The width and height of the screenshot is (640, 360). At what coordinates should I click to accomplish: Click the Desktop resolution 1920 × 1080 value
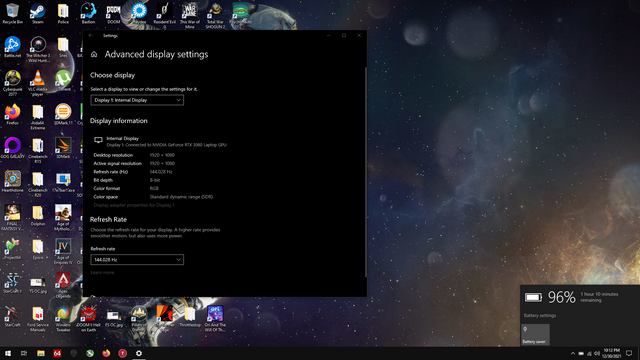162,155
